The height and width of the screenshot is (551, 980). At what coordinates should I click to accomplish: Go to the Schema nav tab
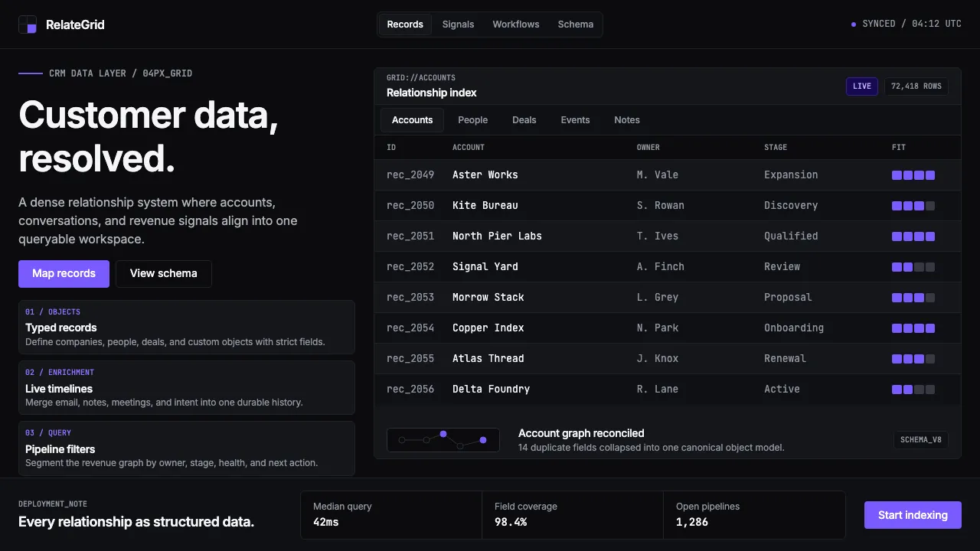(x=576, y=24)
